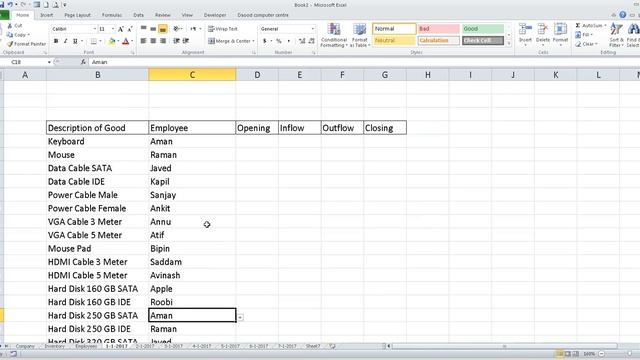640x360 pixels.
Task: Switch to the Developer ribbon tab
Action: pyautogui.click(x=215, y=15)
